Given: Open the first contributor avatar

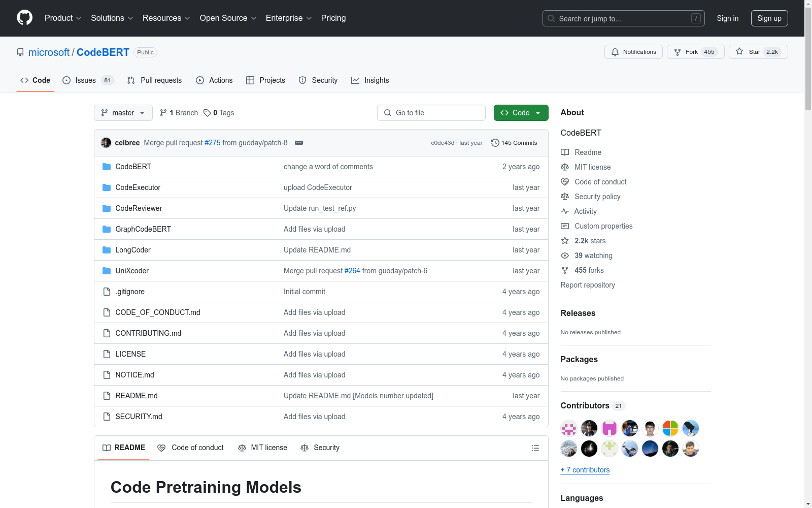Looking at the screenshot, I should (569, 428).
